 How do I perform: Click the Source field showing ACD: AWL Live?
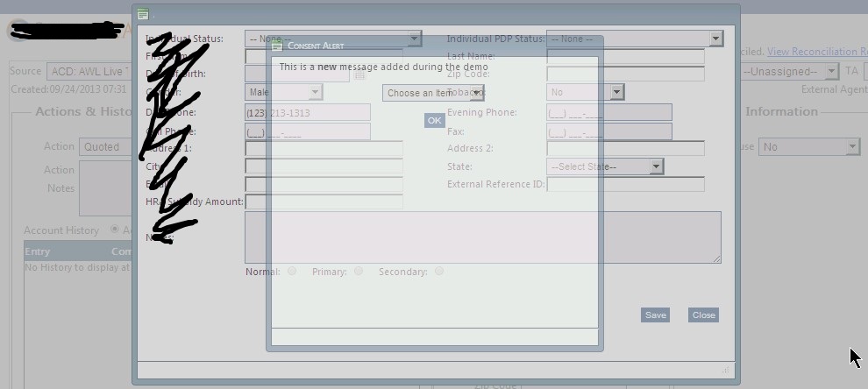tap(89, 71)
